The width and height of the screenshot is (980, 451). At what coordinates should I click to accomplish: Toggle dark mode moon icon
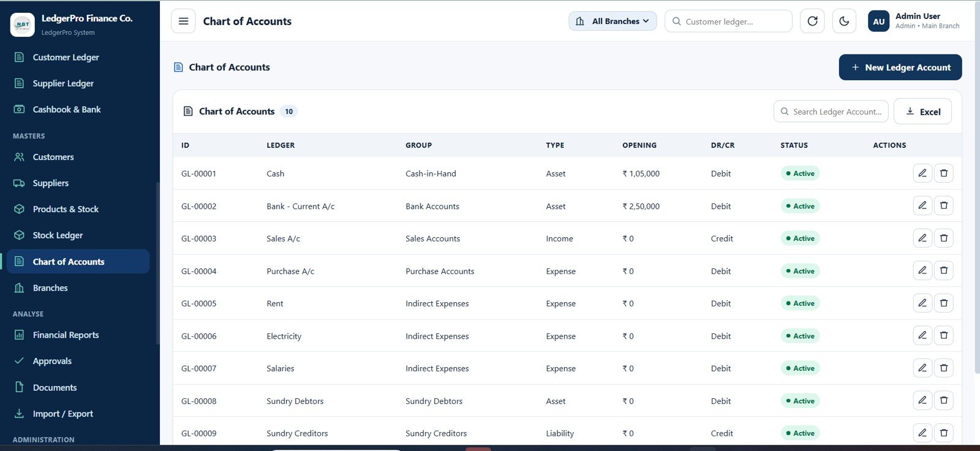pyautogui.click(x=844, y=21)
